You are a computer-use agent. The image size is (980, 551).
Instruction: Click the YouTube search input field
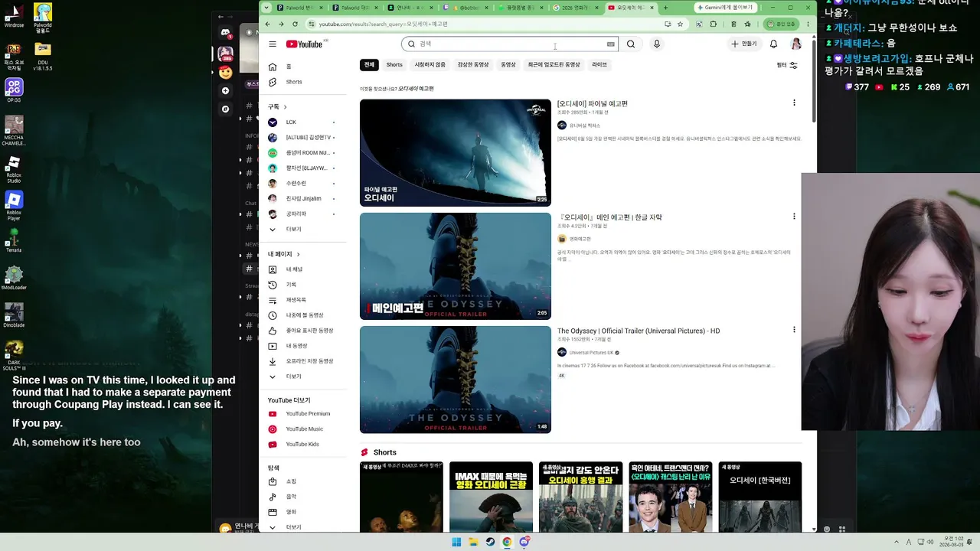coord(511,44)
